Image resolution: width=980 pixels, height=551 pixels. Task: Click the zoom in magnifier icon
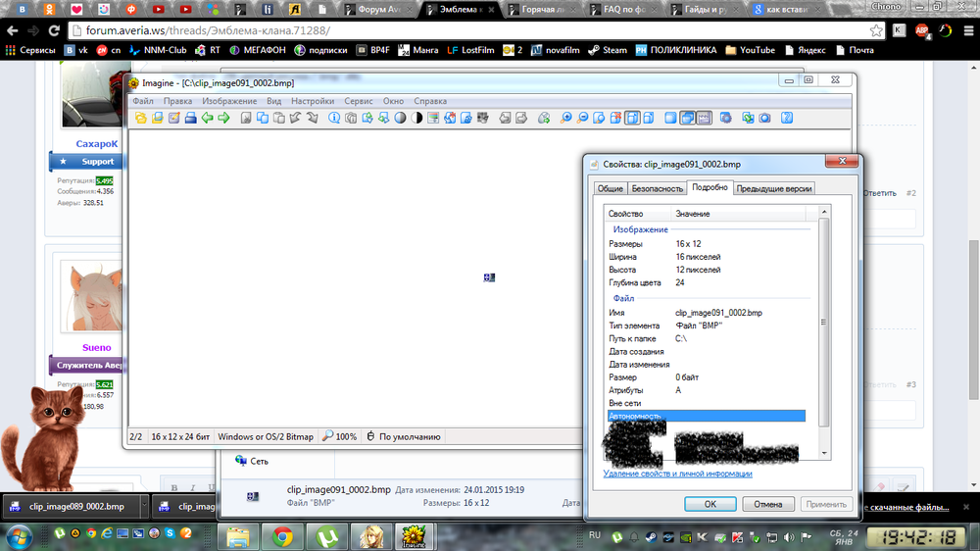coord(565,118)
